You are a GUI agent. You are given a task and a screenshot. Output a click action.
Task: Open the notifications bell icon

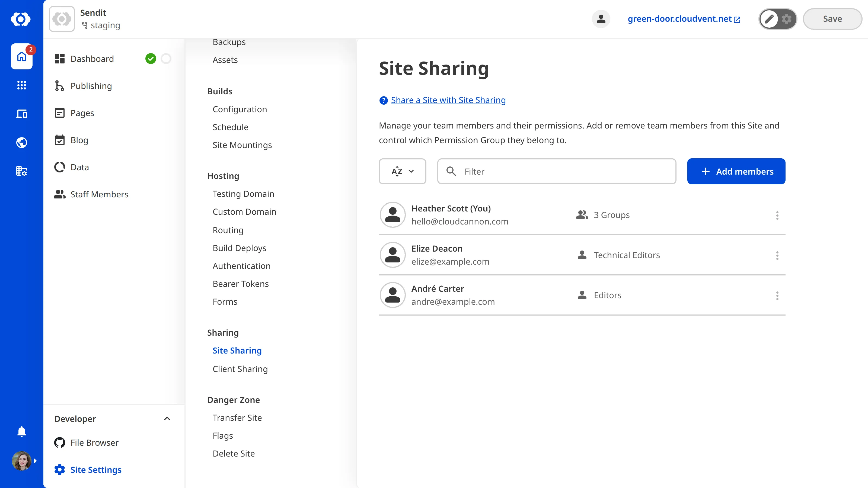pos(21,431)
